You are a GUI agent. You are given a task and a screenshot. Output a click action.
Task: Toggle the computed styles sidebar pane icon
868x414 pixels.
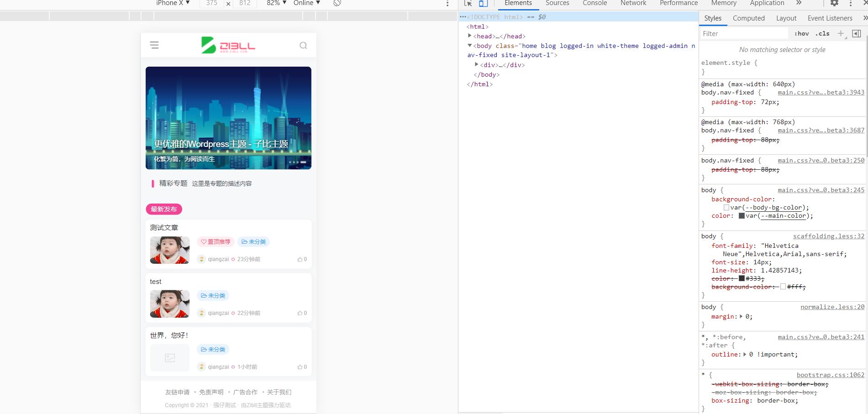857,33
